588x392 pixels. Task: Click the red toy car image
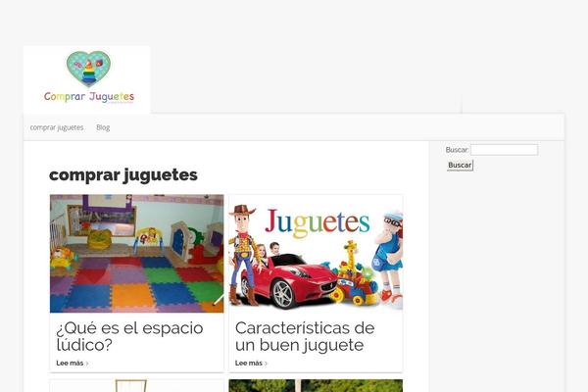click(x=290, y=279)
